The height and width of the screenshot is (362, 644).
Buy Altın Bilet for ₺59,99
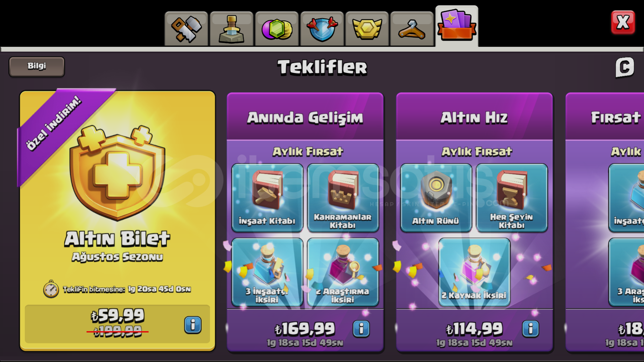[117, 324]
